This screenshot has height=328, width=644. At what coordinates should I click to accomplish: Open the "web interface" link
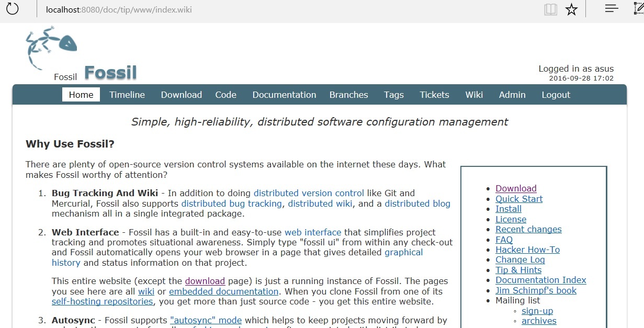[313, 232]
